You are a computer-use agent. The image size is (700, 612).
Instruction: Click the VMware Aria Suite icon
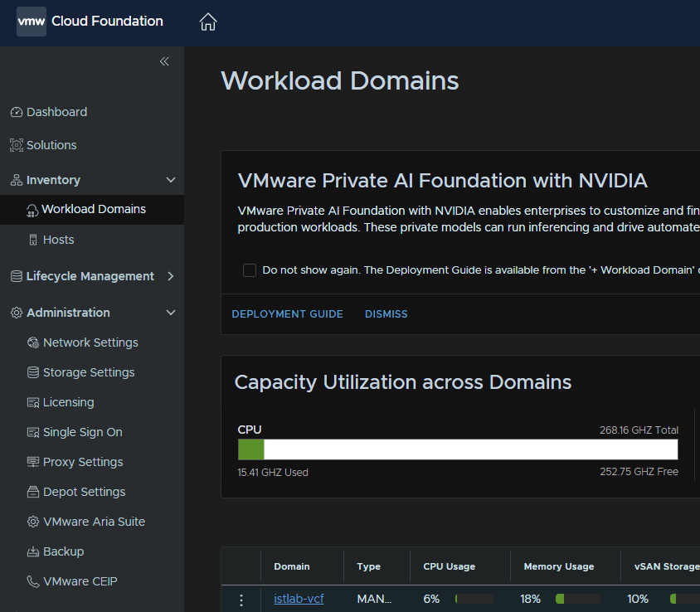coord(33,522)
